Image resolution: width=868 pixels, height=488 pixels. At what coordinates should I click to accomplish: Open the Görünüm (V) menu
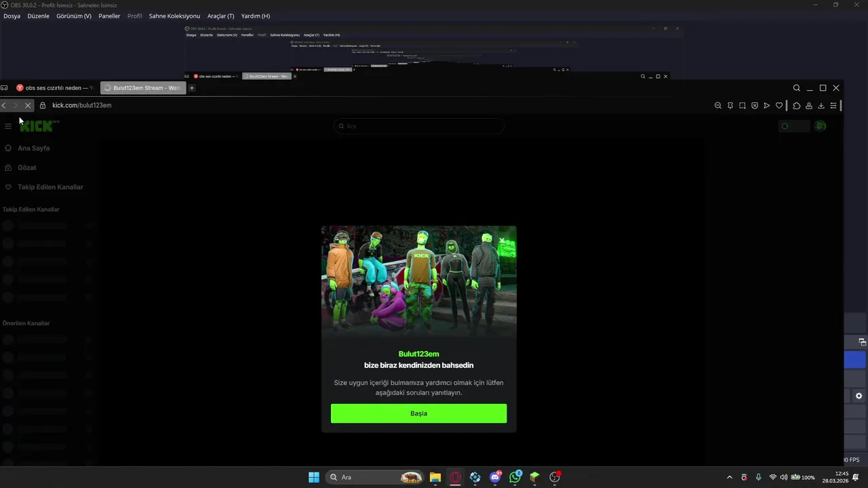(74, 16)
